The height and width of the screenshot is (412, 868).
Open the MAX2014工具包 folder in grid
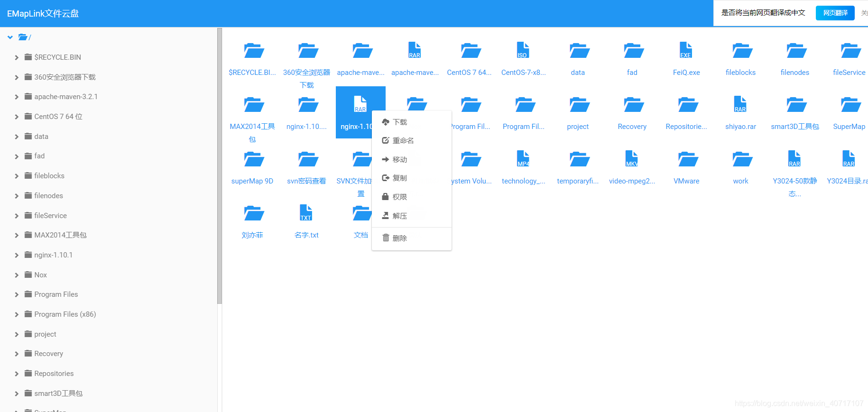click(254, 104)
